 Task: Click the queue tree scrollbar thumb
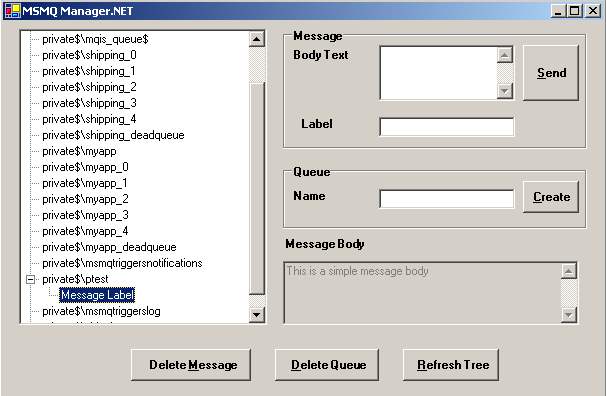[257, 189]
